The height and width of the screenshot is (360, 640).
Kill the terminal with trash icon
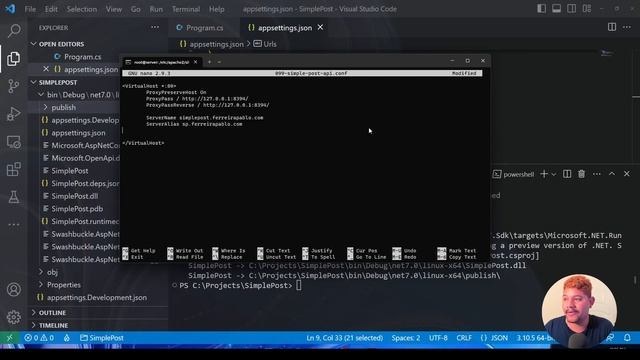coord(582,174)
